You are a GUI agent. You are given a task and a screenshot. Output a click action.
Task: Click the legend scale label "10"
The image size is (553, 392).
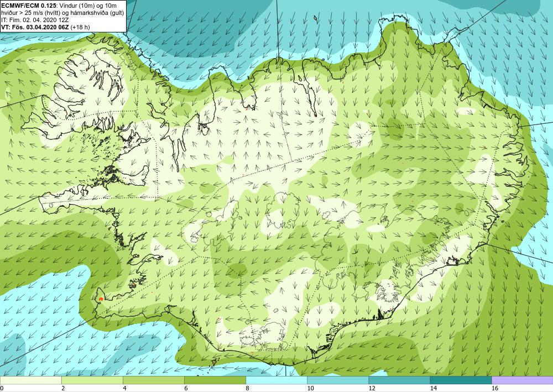[310, 388]
